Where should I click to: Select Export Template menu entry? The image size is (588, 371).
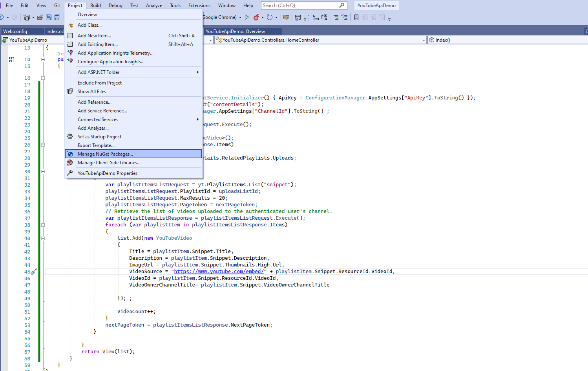(133, 145)
